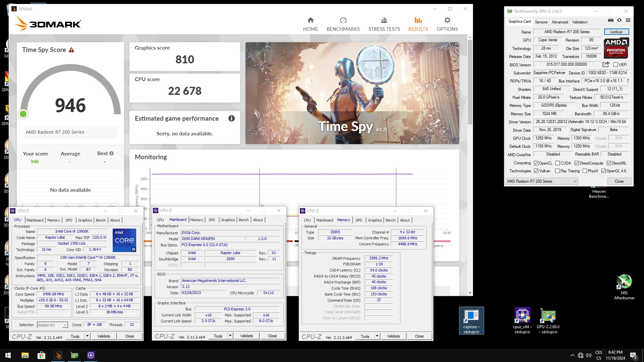Open the GPU-Z.2.60.0 desktop shortcut
Screen dimensions: 644x362
coord(548,321)
